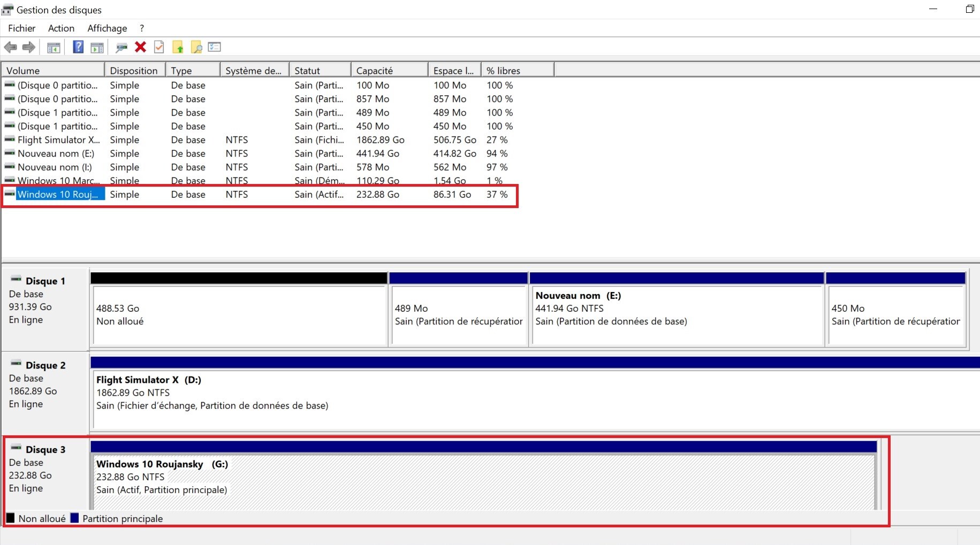Click the Disque 2 disk label
This screenshot has width=980, height=545.
tap(45, 365)
